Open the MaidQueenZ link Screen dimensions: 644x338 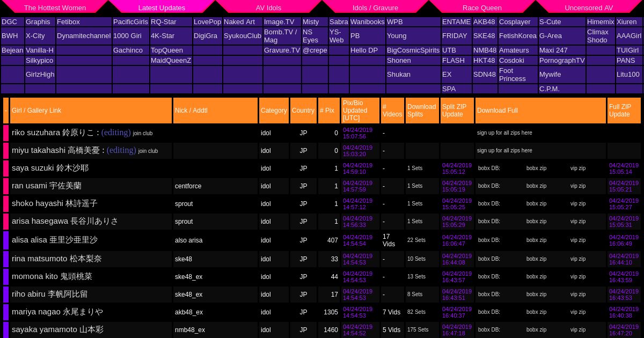[171, 61]
